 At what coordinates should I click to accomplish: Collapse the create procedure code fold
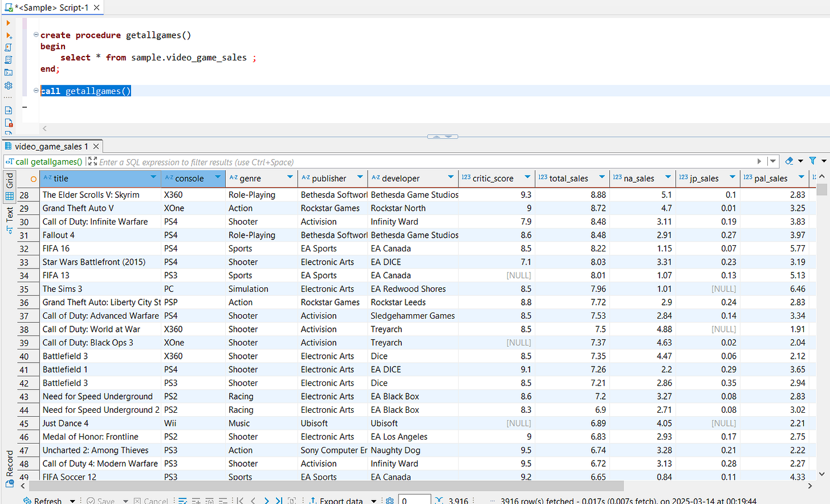36,35
